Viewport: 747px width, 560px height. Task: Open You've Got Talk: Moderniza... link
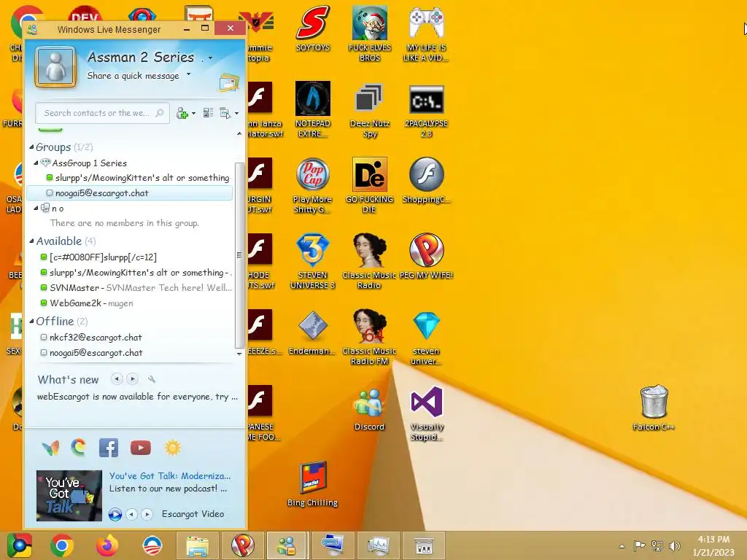[170, 475]
